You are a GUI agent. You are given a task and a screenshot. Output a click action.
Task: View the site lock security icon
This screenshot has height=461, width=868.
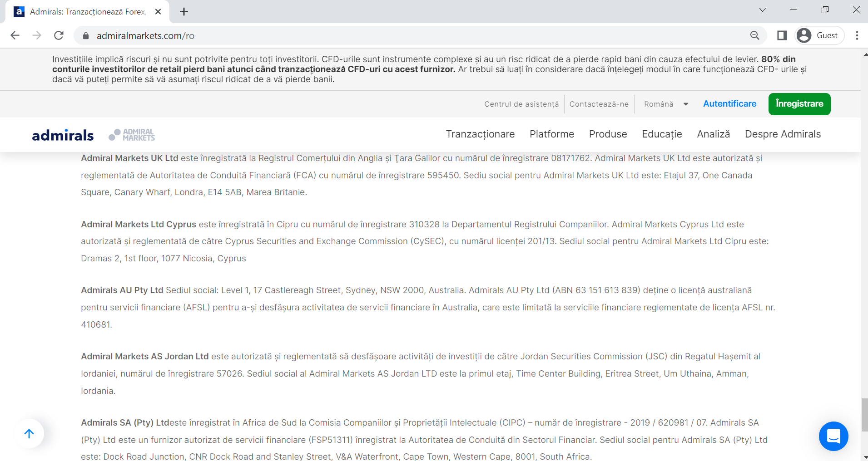tap(86, 35)
